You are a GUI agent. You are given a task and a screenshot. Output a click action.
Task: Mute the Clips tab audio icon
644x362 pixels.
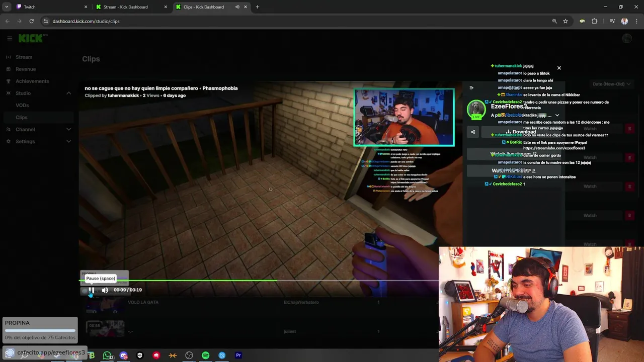(x=237, y=7)
